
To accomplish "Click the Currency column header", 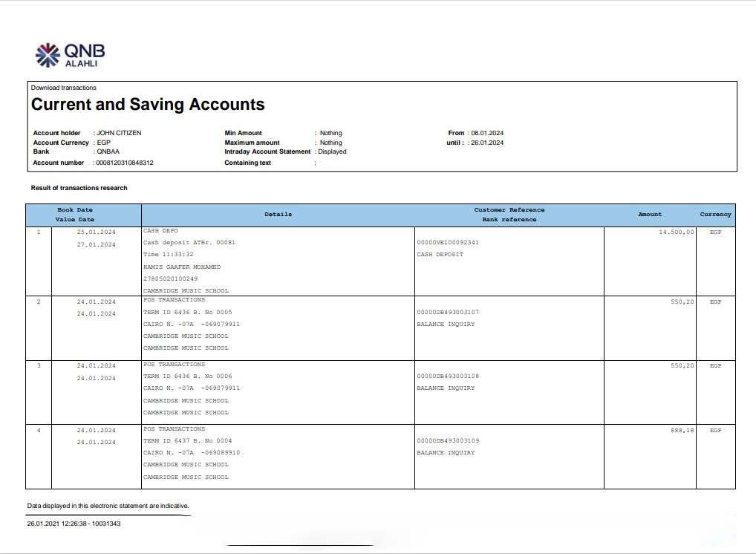I will [714, 214].
